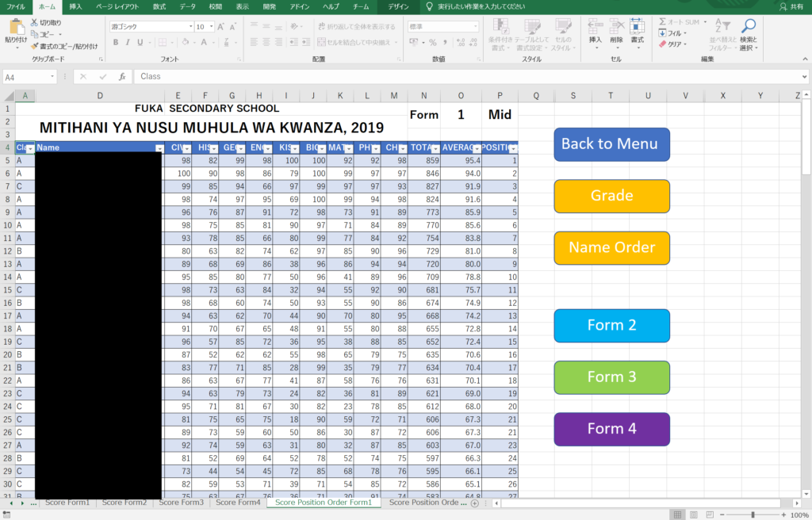Click the Find and Select magnifier icon

pos(748,27)
